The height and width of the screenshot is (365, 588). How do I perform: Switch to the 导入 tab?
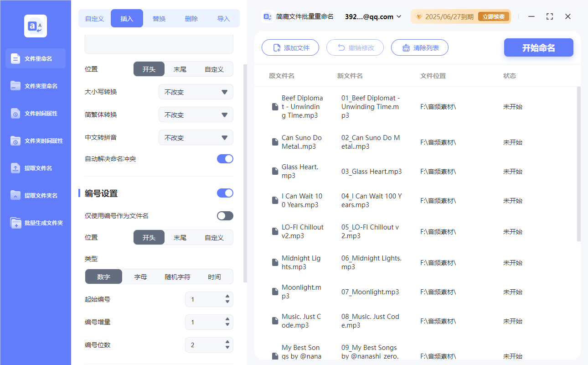(x=223, y=19)
